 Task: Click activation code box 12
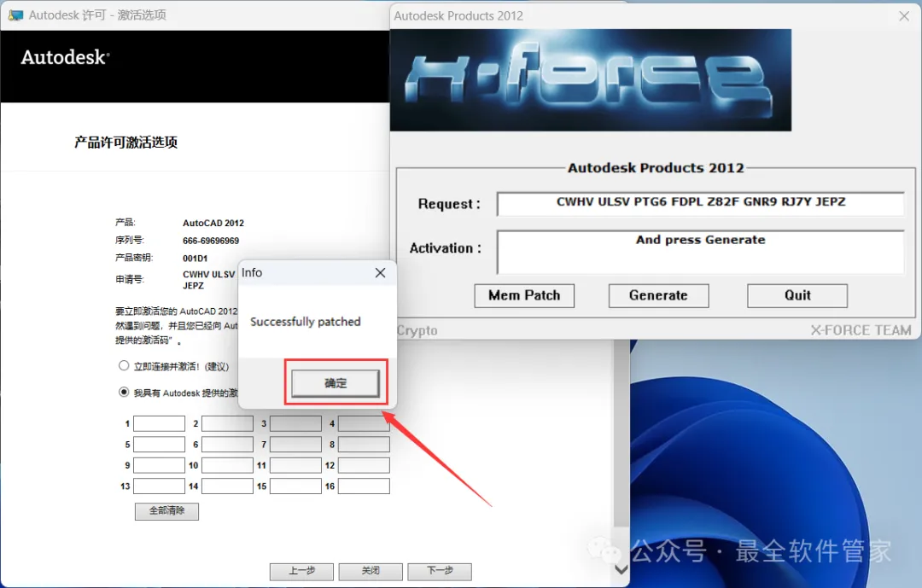(364, 465)
